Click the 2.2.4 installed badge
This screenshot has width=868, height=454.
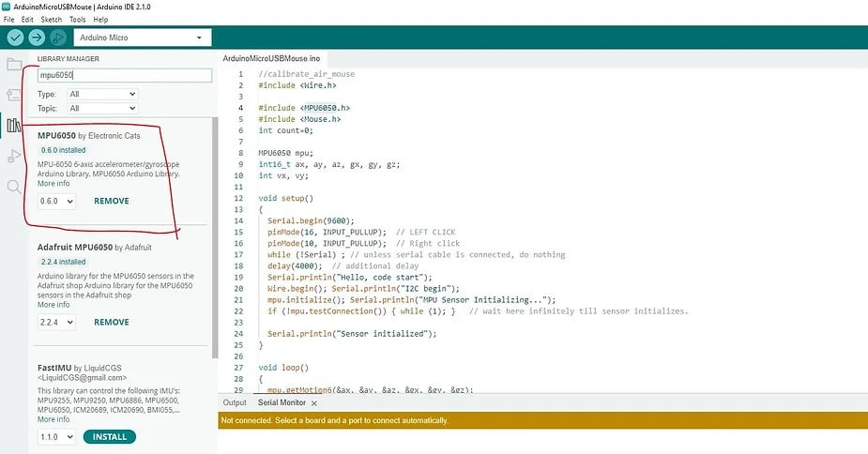coord(63,262)
